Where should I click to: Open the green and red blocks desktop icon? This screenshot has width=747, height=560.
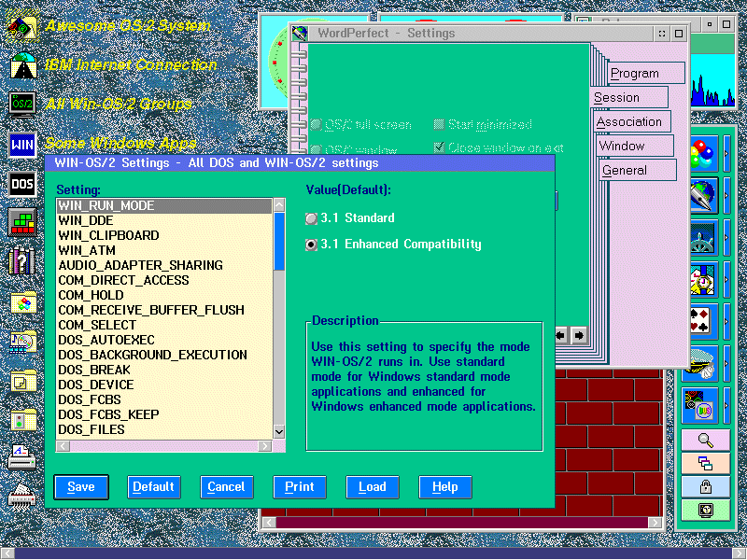[x=22, y=222]
